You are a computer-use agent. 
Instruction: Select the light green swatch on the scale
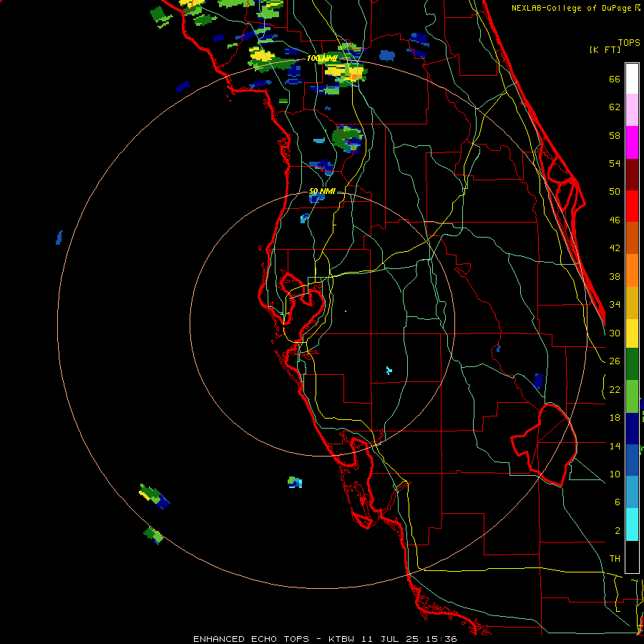[x=632, y=396]
